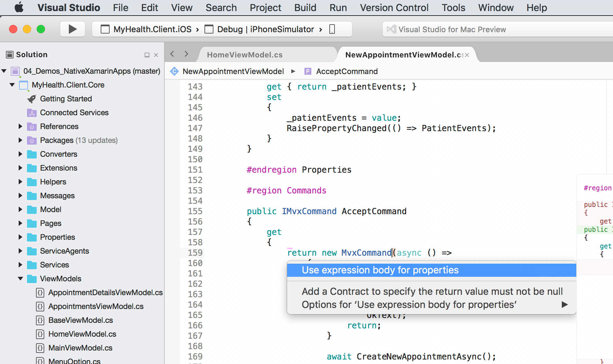Image resolution: width=613 pixels, height=364 pixels.
Task: Close the Solution pad
Action: click(x=156, y=55)
